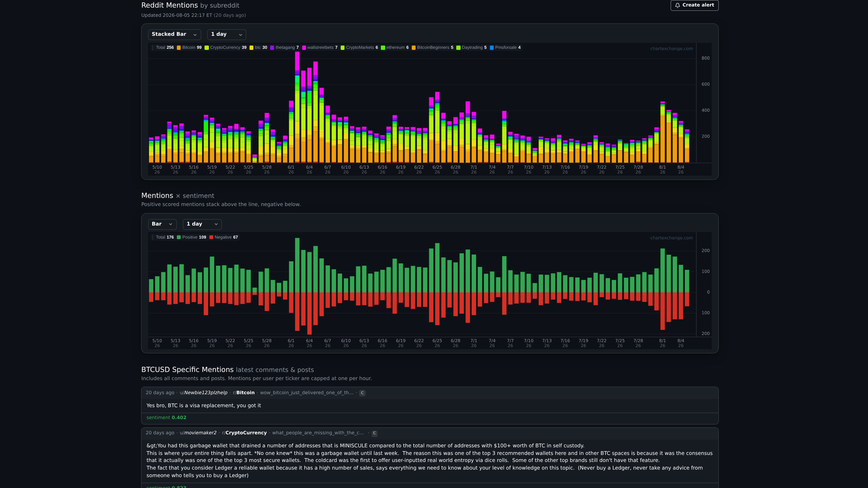Click the Create alert button
The height and width of the screenshot is (488, 868).
(694, 5)
